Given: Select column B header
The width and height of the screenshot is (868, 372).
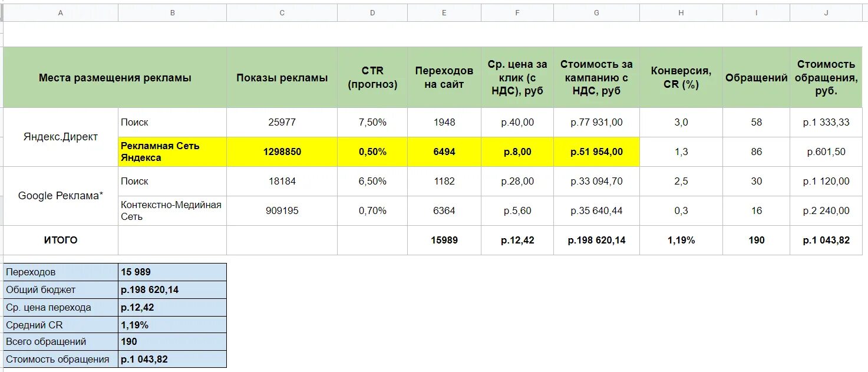Looking at the screenshot, I should pyautogui.click(x=172, y=12).
